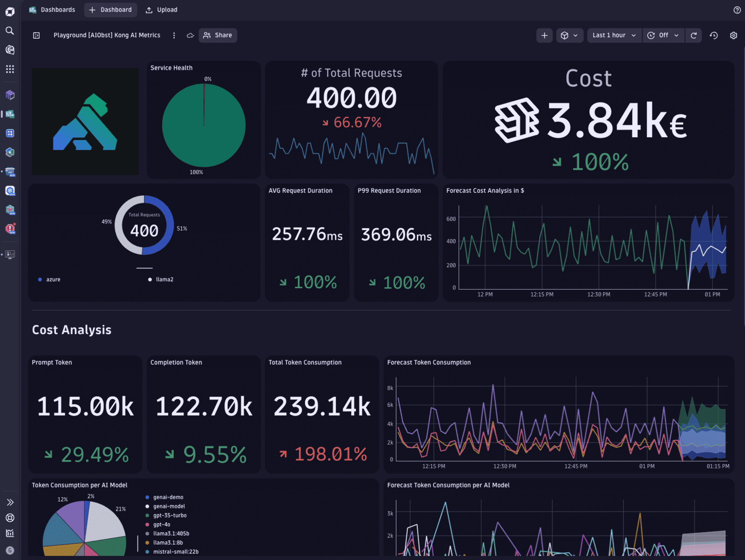Click the Grafana logo at top left
Viewport: 745px width, 560px height.
coord(10,10)
